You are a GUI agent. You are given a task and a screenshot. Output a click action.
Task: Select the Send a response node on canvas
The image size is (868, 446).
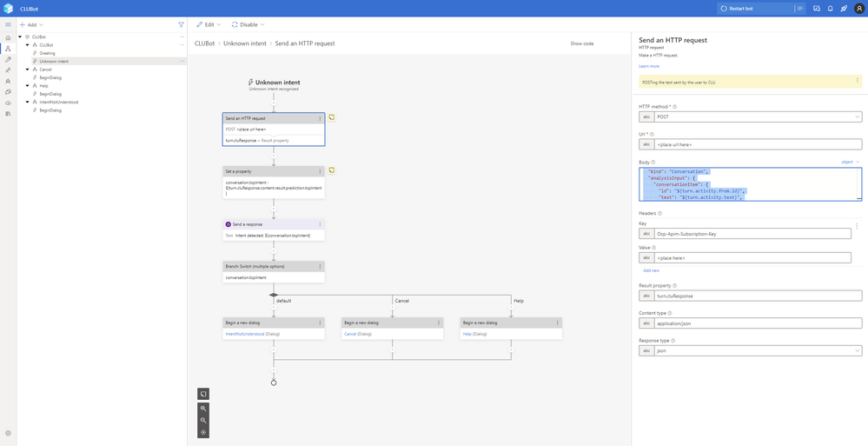click(x=274, y=230)
